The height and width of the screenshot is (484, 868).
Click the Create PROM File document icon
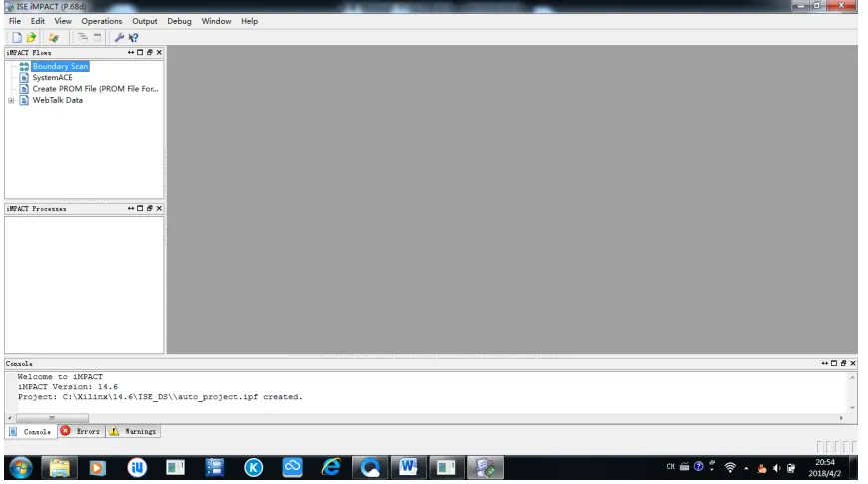[24, 89]
